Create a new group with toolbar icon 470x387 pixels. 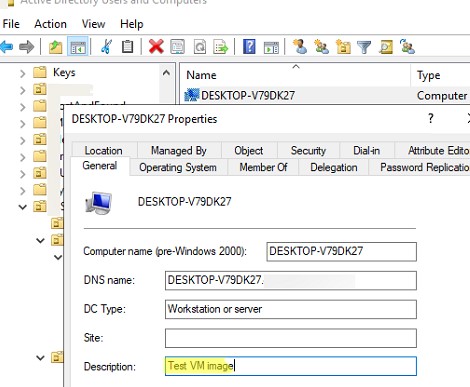[x=321, y=47]
